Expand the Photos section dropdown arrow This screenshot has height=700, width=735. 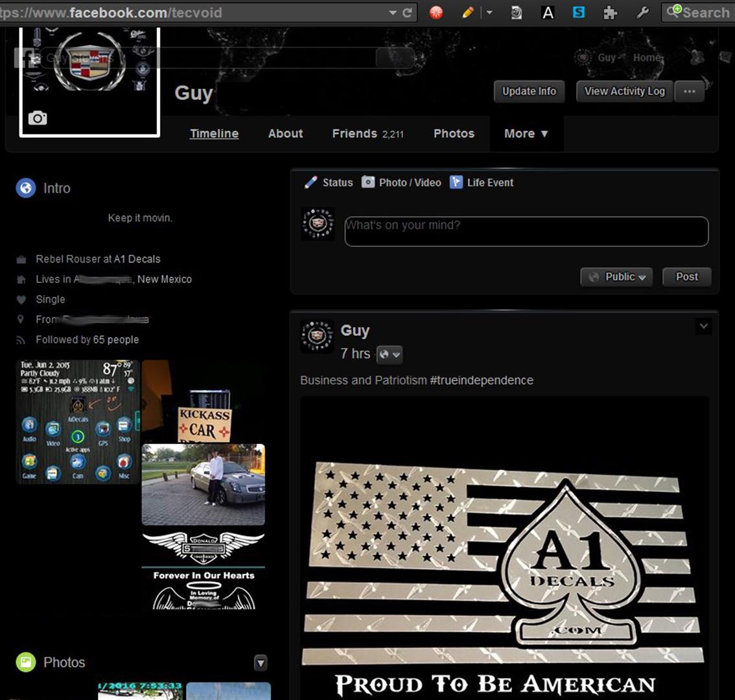(x=261, y=662)
